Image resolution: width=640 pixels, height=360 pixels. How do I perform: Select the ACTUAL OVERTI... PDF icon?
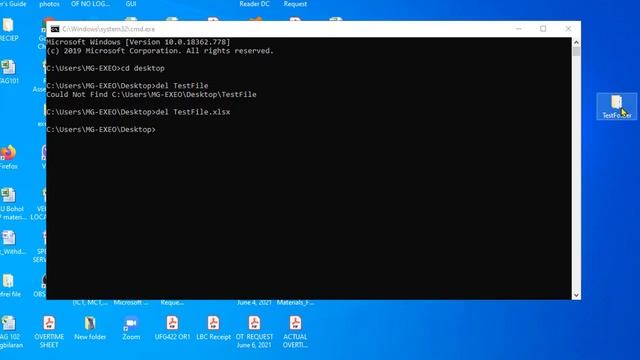pos(295,332)
